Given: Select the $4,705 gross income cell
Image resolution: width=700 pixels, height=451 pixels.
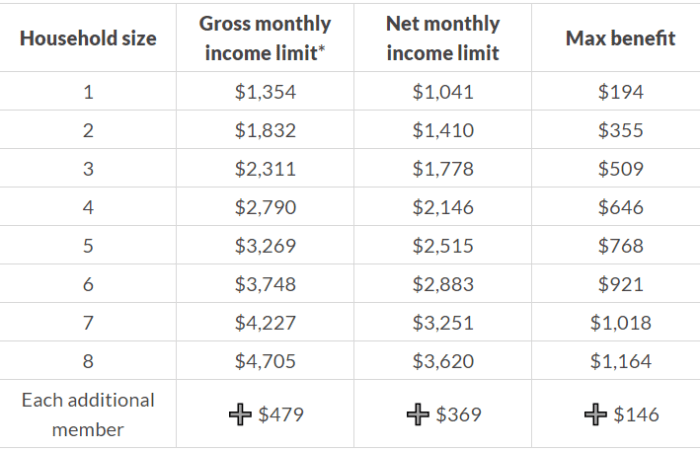Looking at the screenshot, I should coord(265,361).
